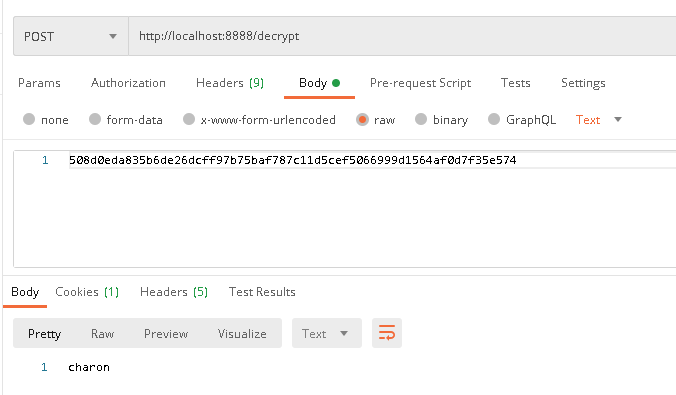Screen dimensions: 676x395
Task: Show the Test Results tab
Action: coord(262,292)
